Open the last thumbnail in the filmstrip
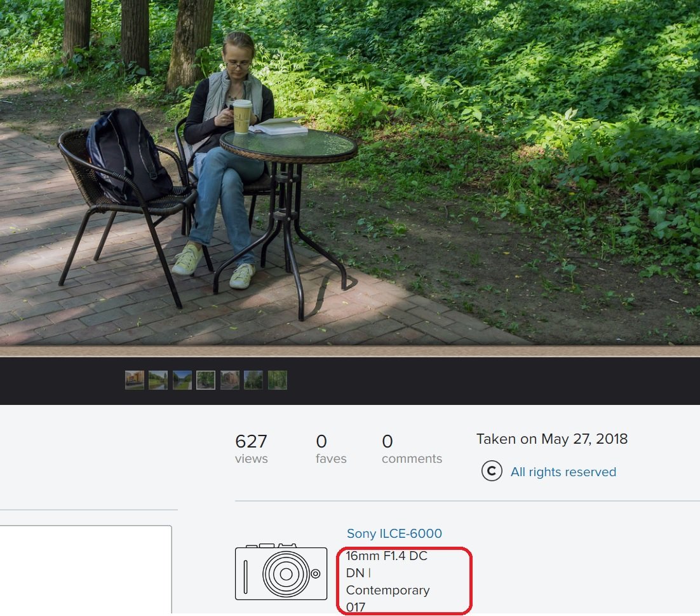 point(278,380)
